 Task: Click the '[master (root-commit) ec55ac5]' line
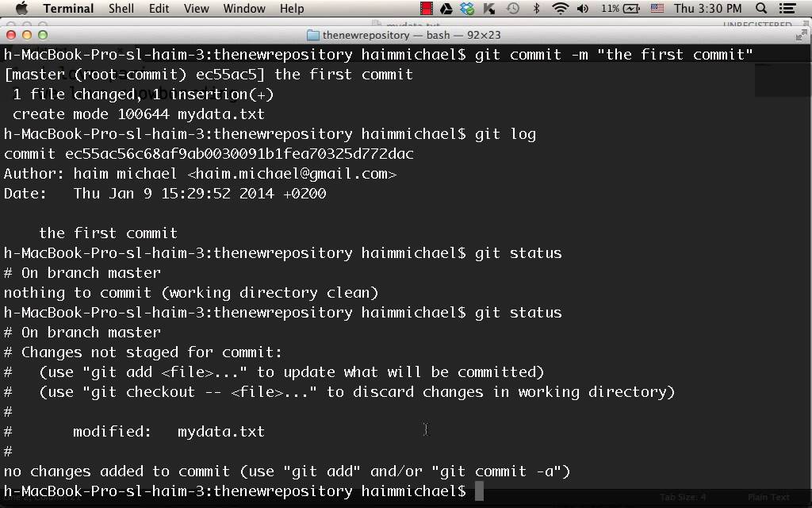pos(209,74)
